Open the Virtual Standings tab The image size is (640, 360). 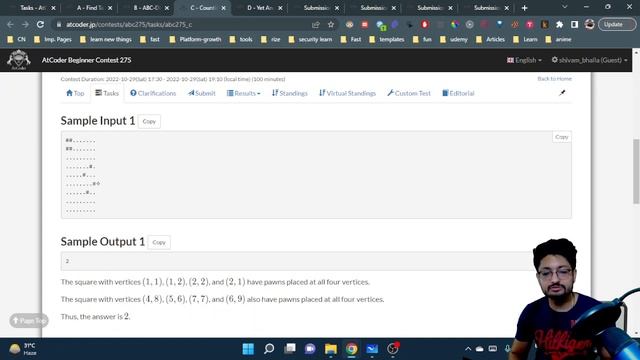[347, 93]
